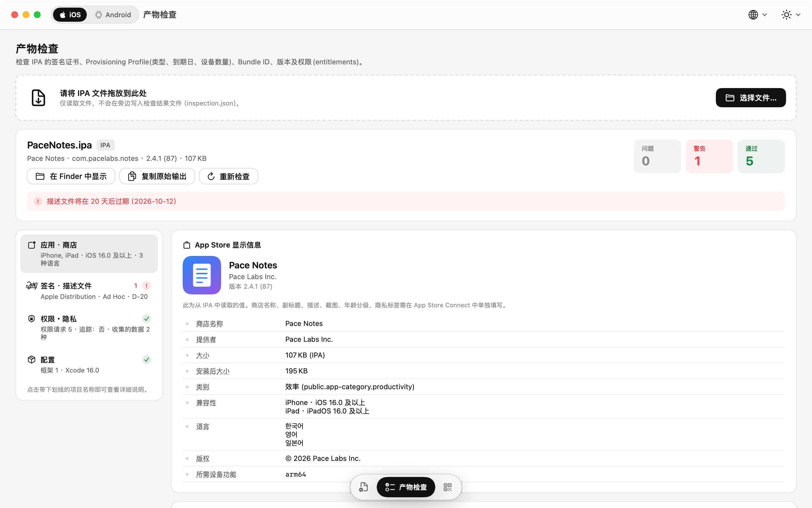Click the folder icon in 在 Finder 中显示
812x508 pixels.
coord(40,176)
